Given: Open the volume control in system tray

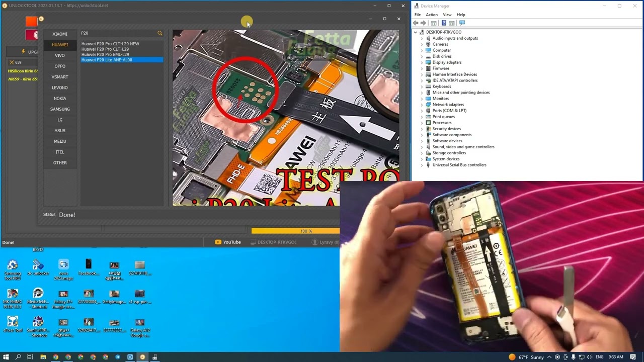Looking at the screenshot, I should (589, 357).
